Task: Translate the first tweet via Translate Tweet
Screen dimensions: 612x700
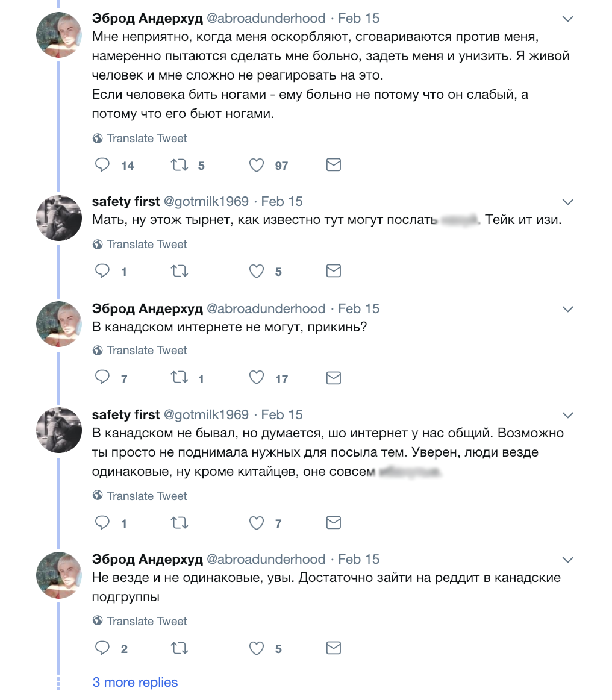Action: pos(140,139)
